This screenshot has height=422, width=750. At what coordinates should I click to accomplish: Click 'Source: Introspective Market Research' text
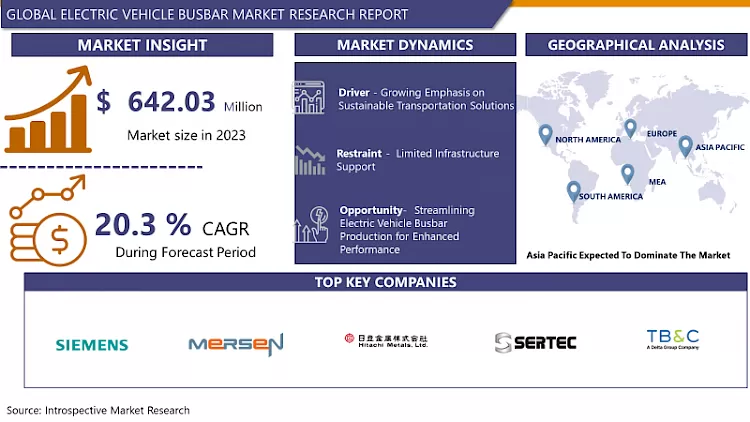[98, 411]
